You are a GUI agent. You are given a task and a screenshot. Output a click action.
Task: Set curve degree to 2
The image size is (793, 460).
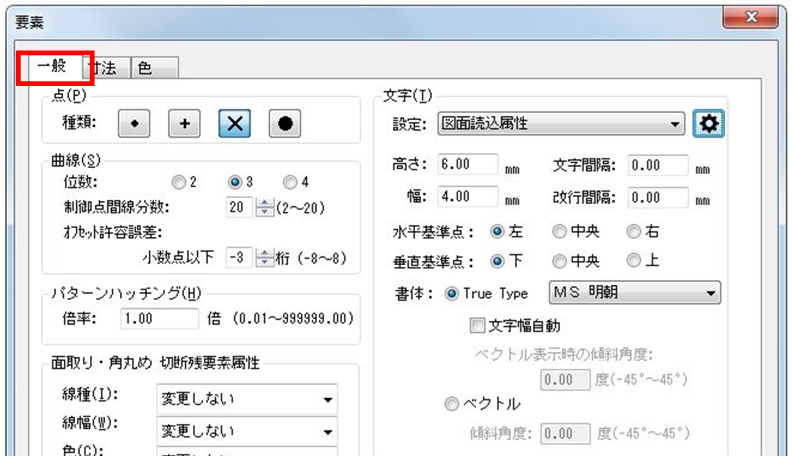pyautogui.click(x=178, y=182)
